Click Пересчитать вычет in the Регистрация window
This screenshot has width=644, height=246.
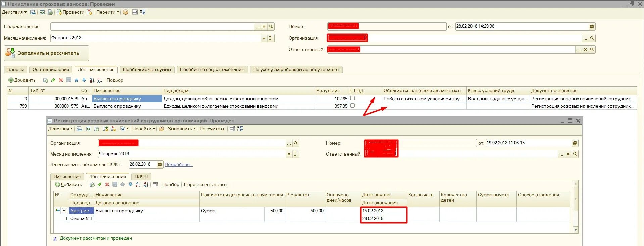(205, 184)
